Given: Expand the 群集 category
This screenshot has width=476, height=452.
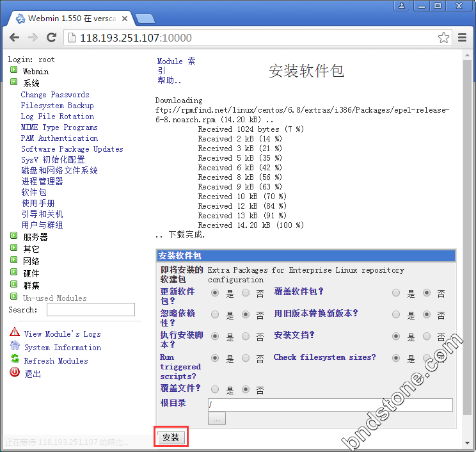Looking at the screenshot, I should 13,284.
